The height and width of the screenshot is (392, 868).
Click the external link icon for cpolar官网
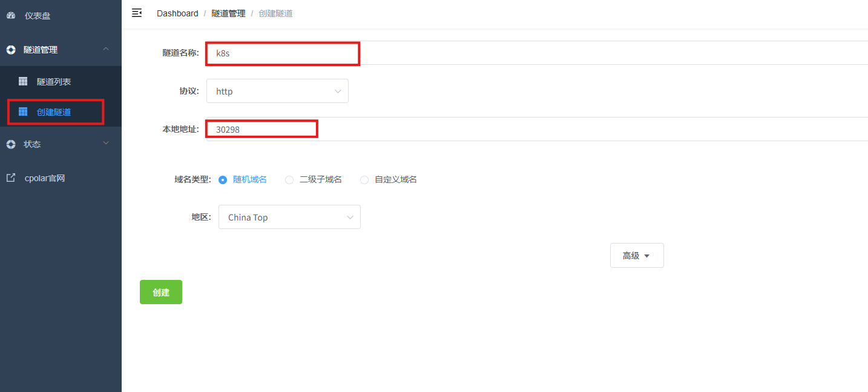pos(11,178)
